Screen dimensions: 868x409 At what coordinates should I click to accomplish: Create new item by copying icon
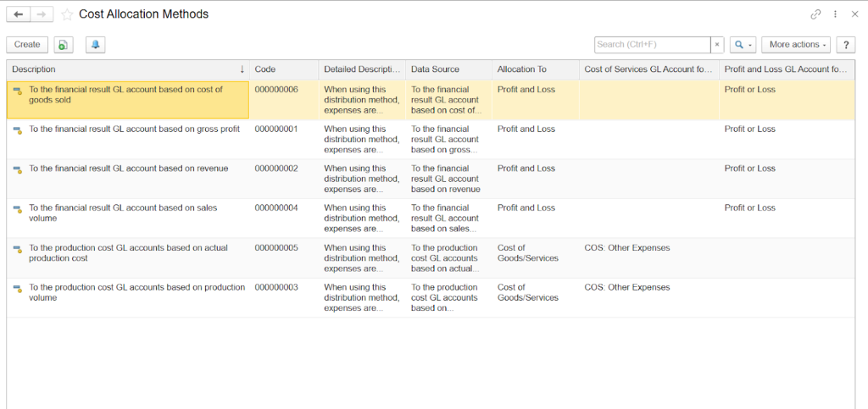[x=64, y=45]
